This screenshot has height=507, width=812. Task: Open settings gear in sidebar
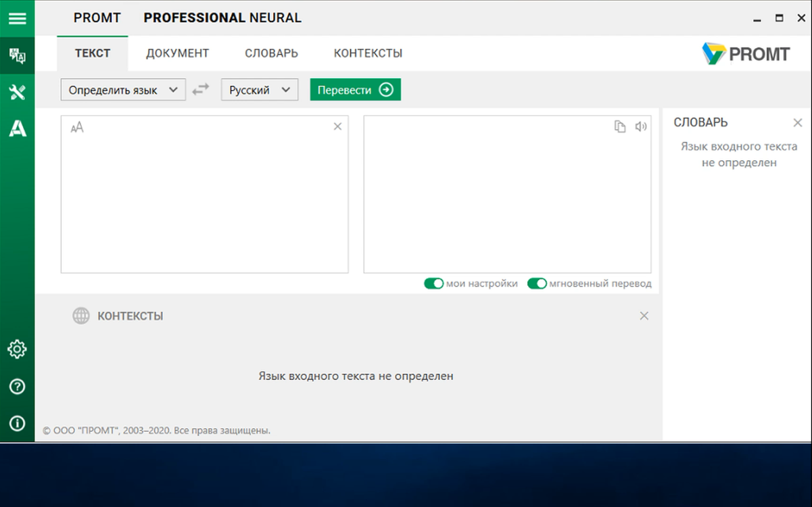tap(17, 349)
